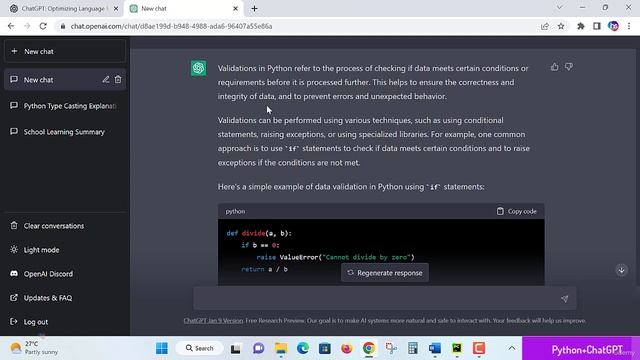The width and height of the screenshot is (640, 360).
Task: Click the site lock icon in address bar
Action: [62, 26]
